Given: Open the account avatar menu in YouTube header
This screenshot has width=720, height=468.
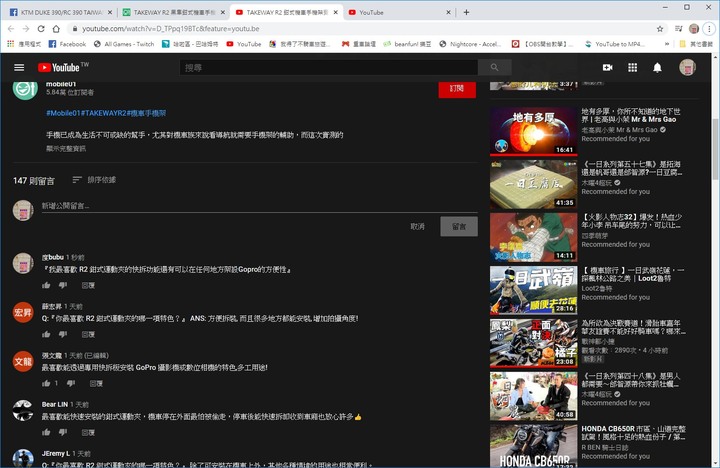Looking at the screenshot, I should (x=687, y=68).
